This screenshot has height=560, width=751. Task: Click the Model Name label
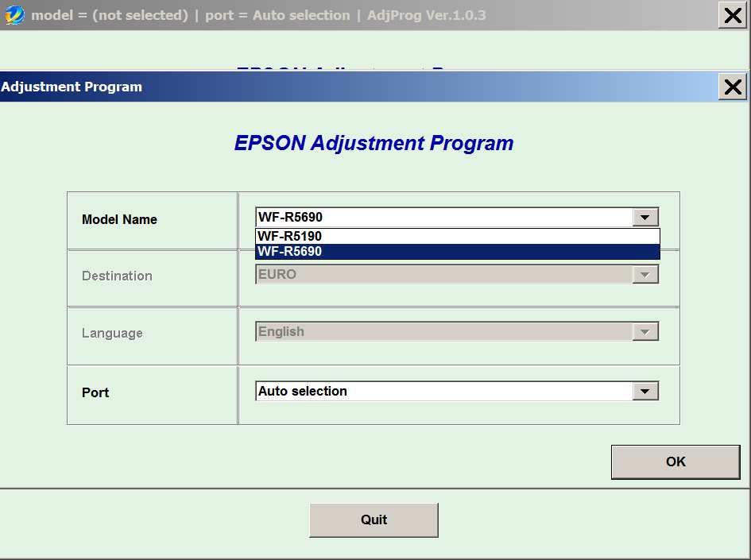[119, 219]
